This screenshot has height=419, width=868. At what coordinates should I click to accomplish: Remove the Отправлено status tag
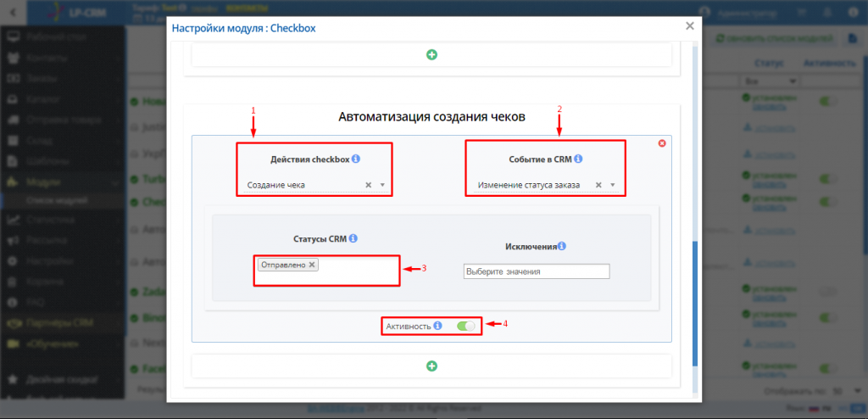point(312,265)
